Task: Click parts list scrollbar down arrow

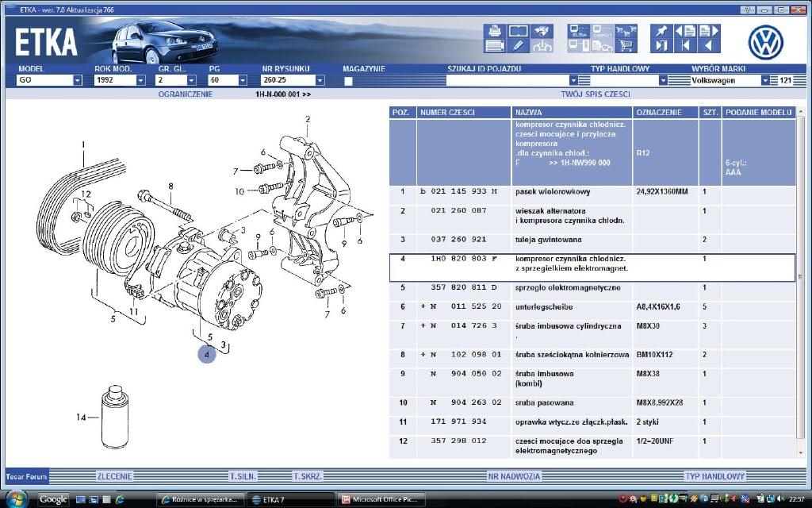Action: point(801,453)
